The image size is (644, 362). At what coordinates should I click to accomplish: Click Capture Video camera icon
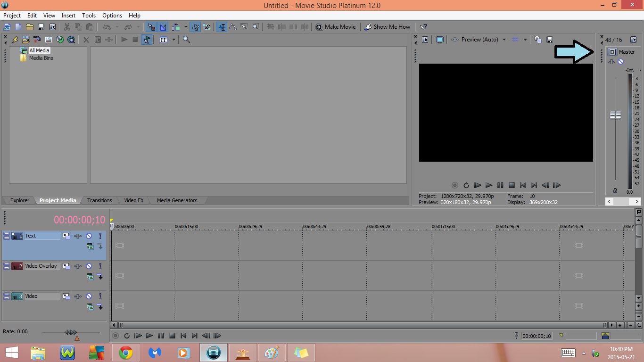tap(37, 40)
